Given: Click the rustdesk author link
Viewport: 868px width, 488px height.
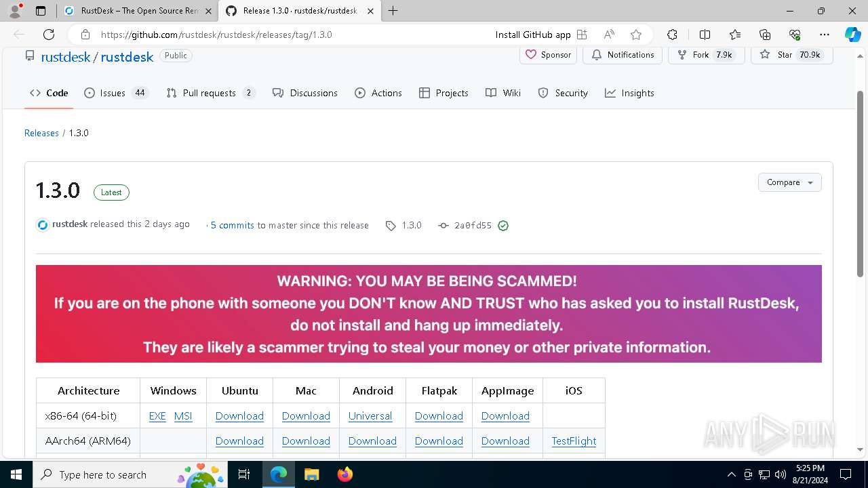Looking at the screenshot, I should click(70, 224).
